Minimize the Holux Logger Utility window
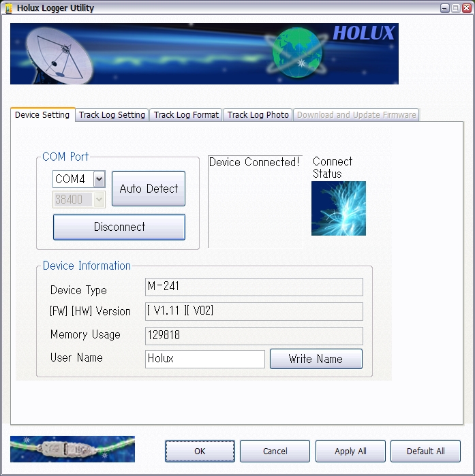 coord(445,8)
